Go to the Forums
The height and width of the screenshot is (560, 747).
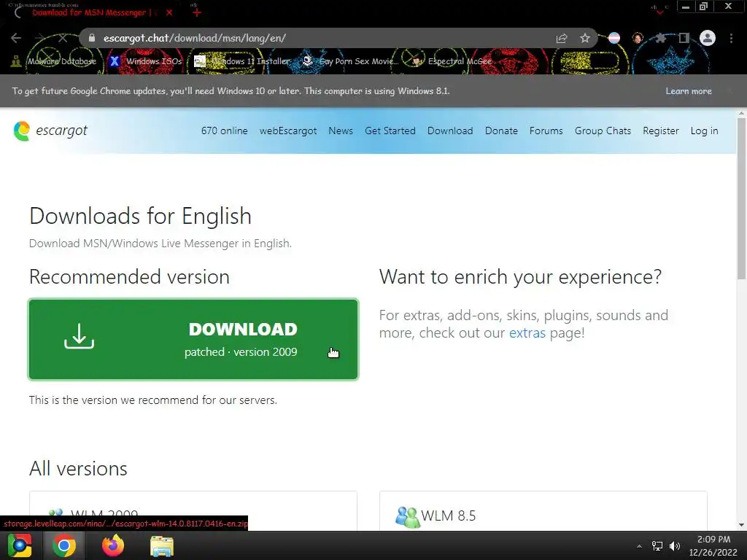[x=546, y=131]
